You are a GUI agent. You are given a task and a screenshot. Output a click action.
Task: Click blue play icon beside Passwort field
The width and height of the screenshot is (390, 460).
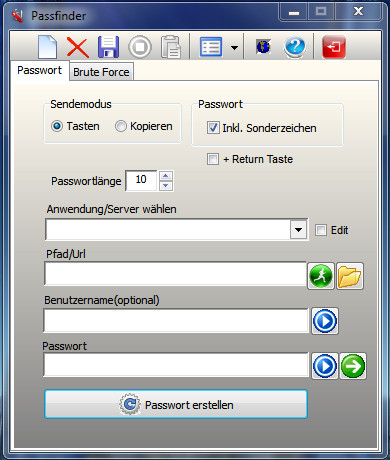pos(325,366)
